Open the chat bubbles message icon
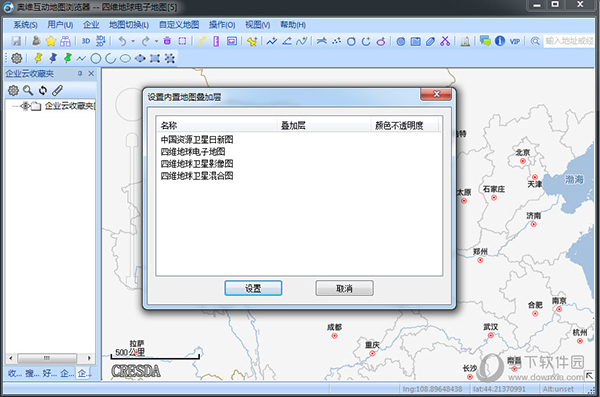Image resolution: width=600 pixels, height=397 pixels. tap(485, 41)
